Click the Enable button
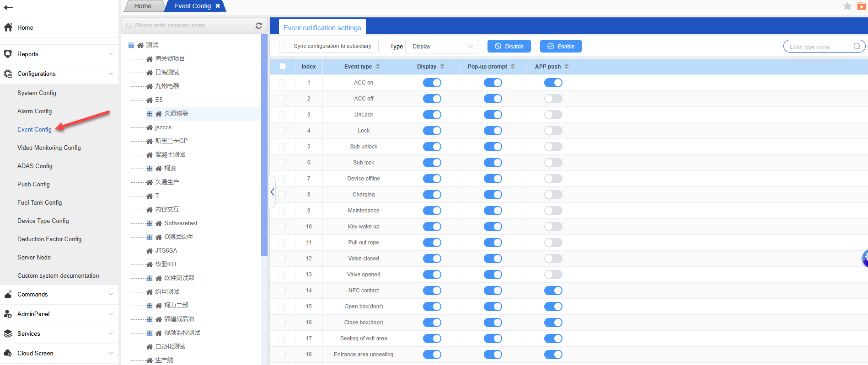This screenshot has height=365, width=868. click(561, 46)
